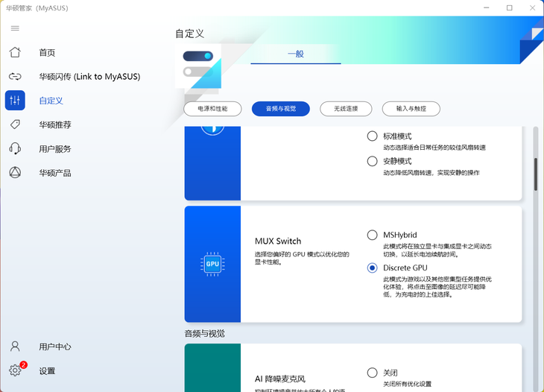Image resolution: width=544 pixels, height=392 pixels.
Task: Click the 音频与视觉 category button
Action: click(281, 109)
